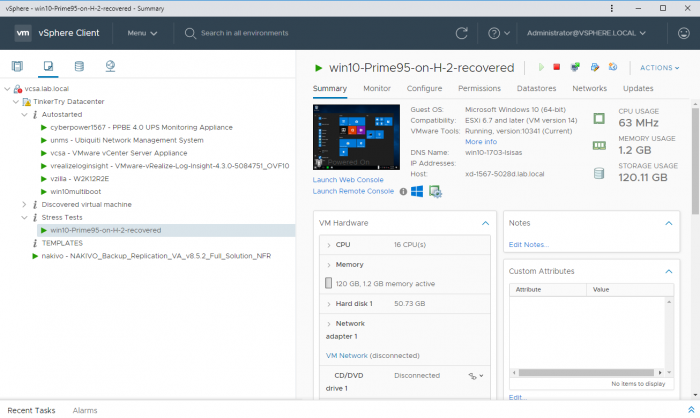Click the main panel vertical scrollbar
Image resolution: width=700 pixels, height=418 pixels.
695,160
